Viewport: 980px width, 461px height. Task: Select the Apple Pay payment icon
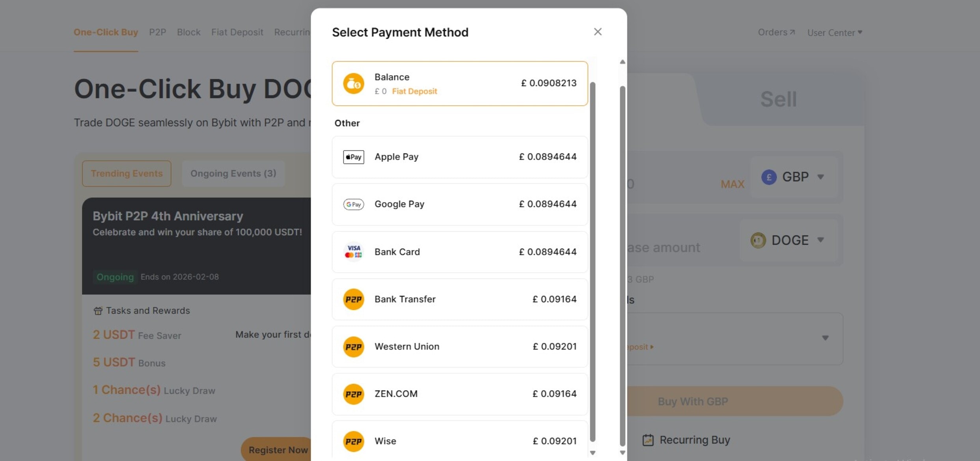(x=353, y=156)
